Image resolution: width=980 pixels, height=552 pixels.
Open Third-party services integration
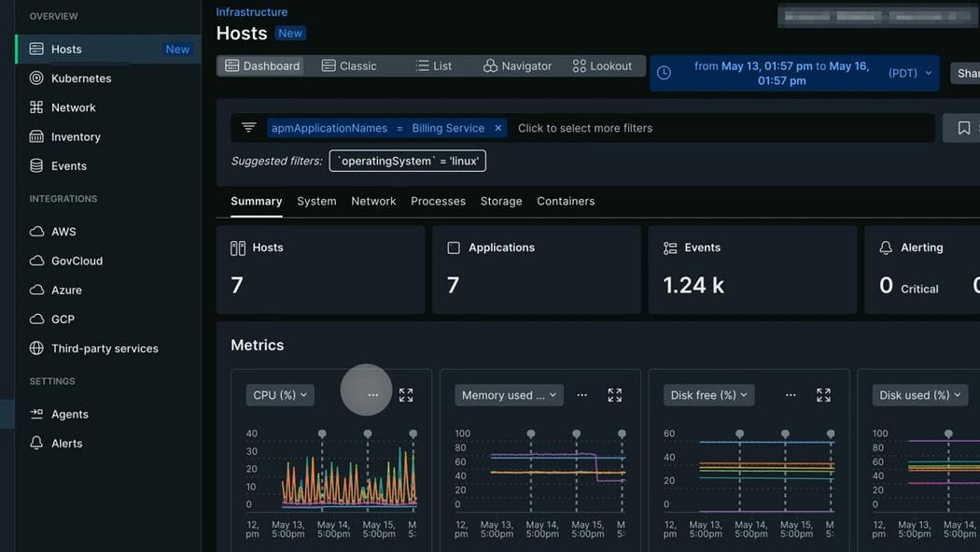[104, 348]
